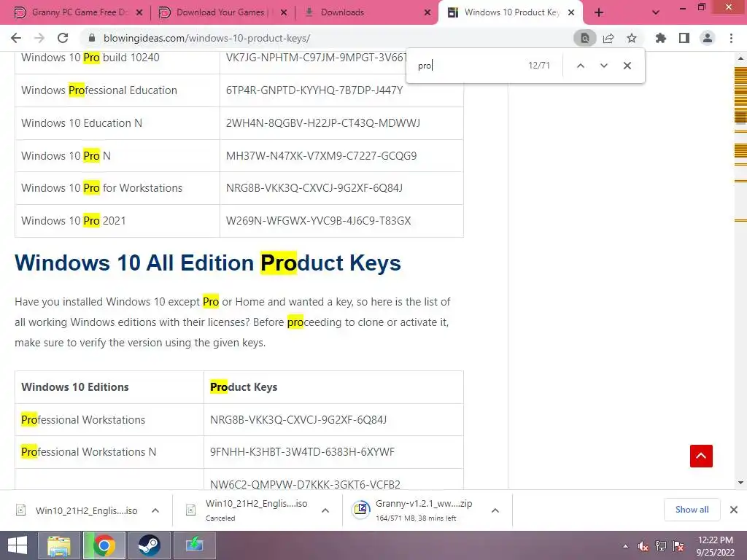Switch to the Granny PC Game Free tab
This screenshot has height=560, width=747.
[79, 12]
